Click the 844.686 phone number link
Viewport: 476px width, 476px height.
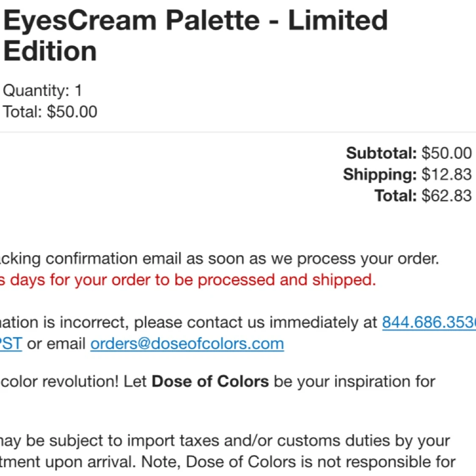point(428,323)
